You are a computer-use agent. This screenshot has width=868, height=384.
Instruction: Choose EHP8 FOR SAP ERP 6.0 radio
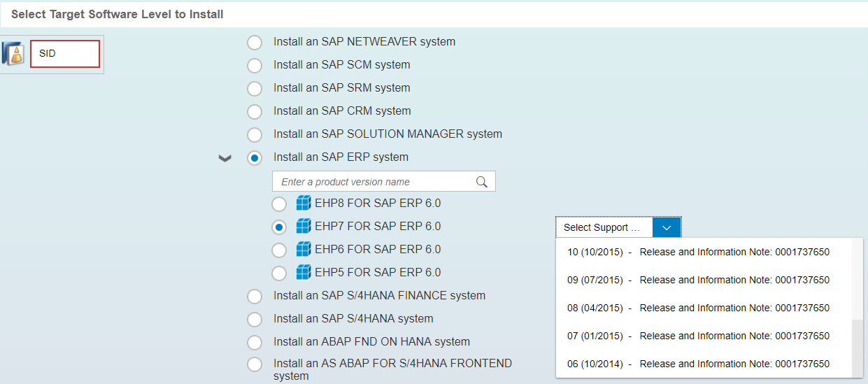point(279,204)
